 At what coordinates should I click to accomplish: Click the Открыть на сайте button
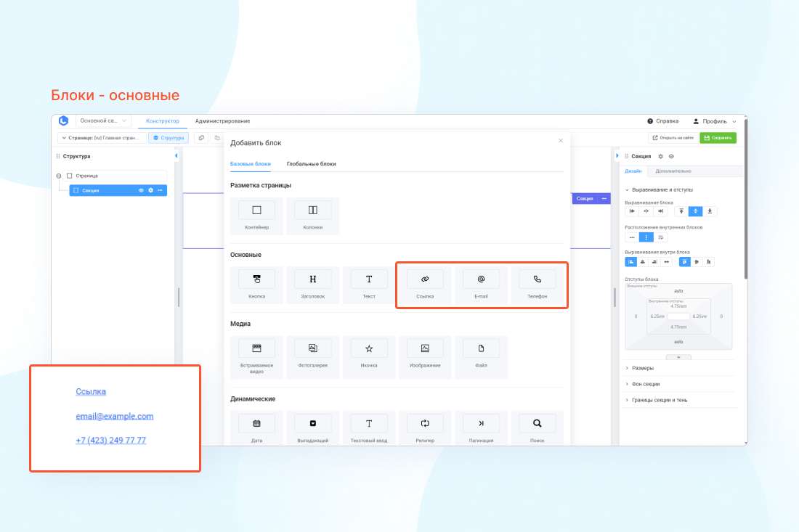[x=672, y=138]
